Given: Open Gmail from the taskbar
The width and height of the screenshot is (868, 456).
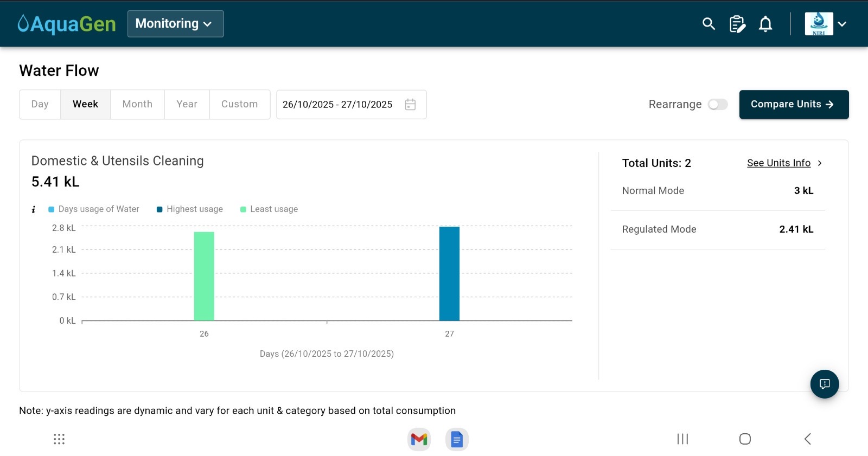Looking at the screenshot, I should [419, 439].
